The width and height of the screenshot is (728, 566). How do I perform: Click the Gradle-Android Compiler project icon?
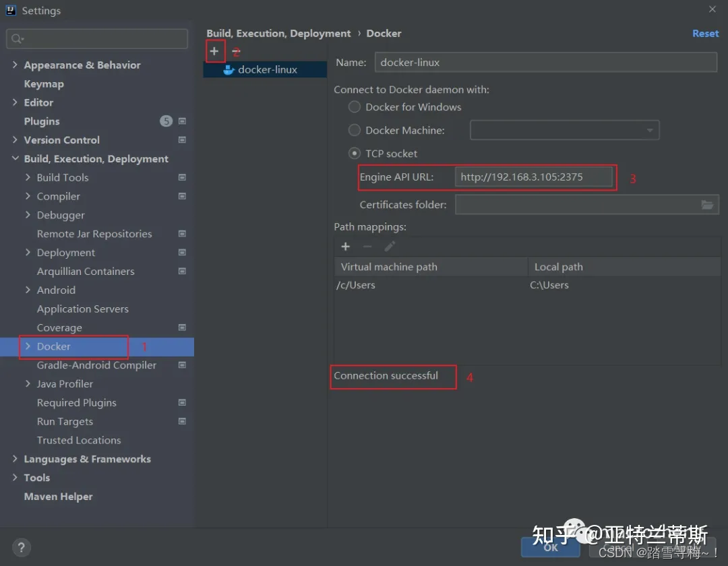[182, 365]
